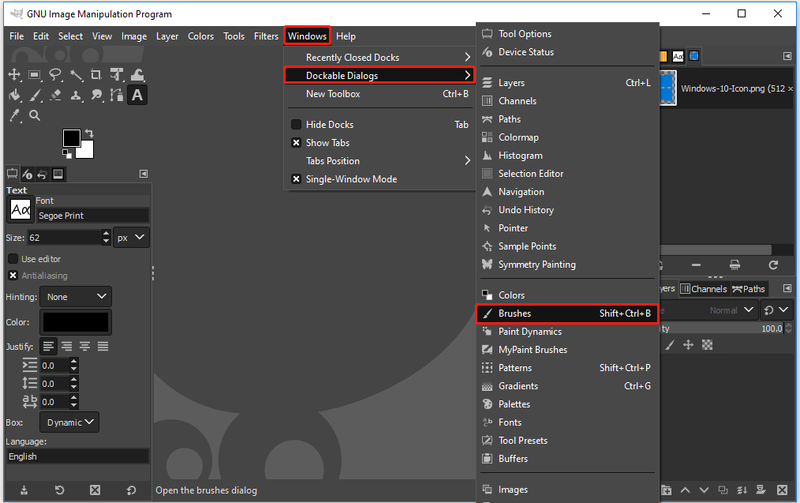Click the font preview Aa icon

pyautogui.click(x=20, y=210)
